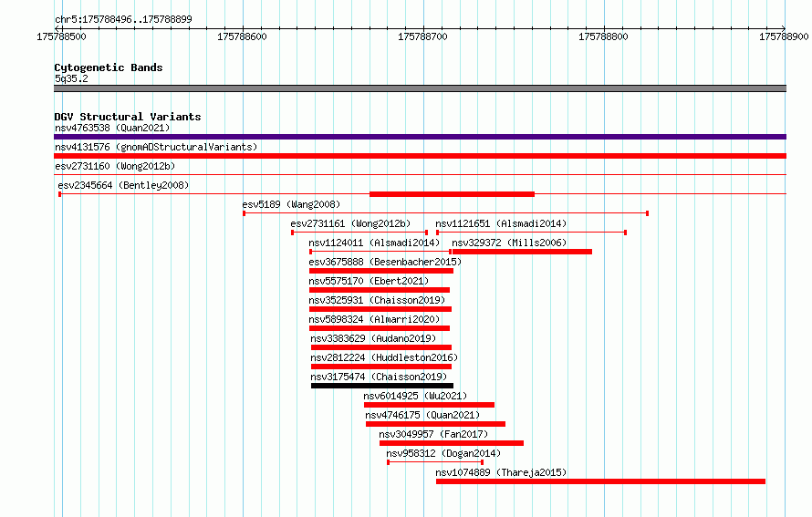This screenshot has height=517, width=812.
Task: Open the nsv4763538 (Quan2021) variant label
Action: 112,128
